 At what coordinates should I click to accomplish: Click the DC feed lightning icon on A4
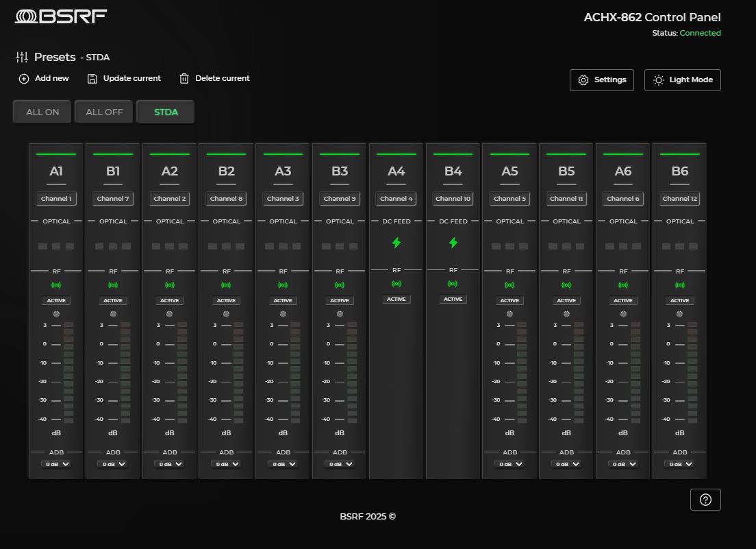click(396, 243)
